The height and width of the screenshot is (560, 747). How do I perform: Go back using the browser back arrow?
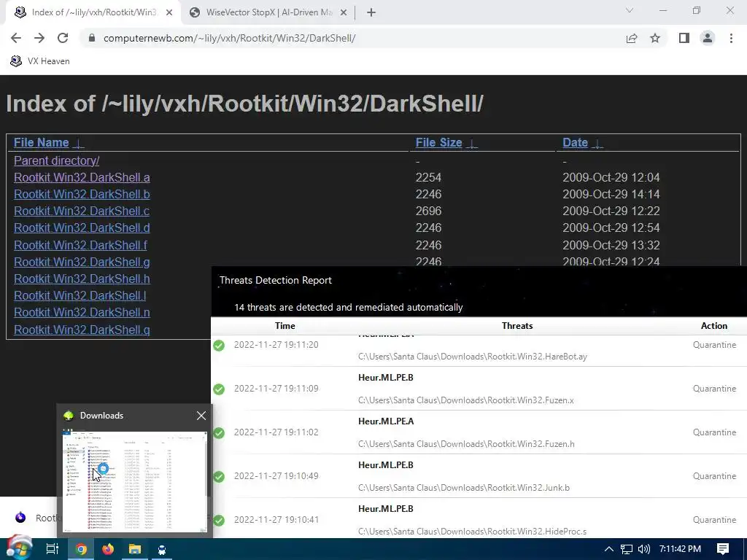(x=16, y=38)
